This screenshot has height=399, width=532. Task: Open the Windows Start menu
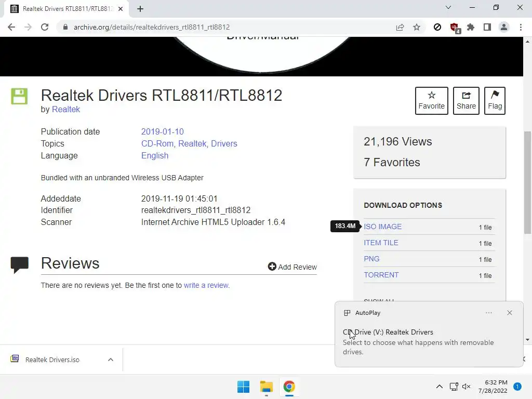coord(243,387)
